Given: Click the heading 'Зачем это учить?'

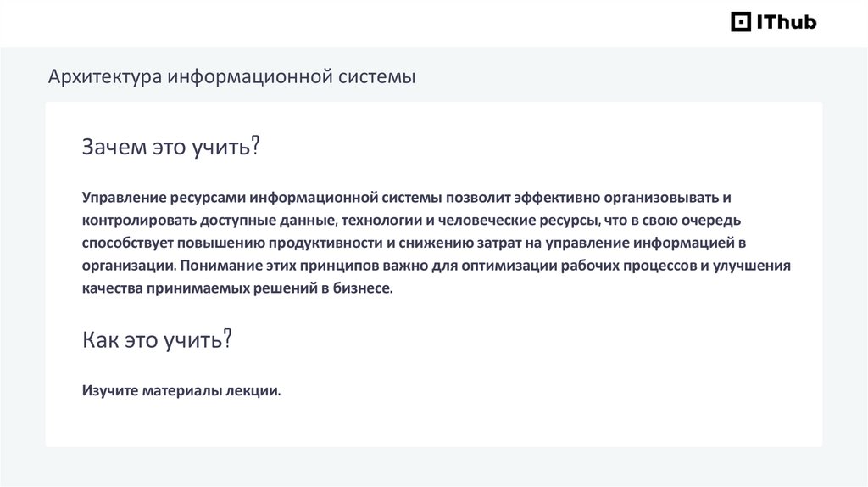Looking at the screenshot, I should (x=170, y=147).
